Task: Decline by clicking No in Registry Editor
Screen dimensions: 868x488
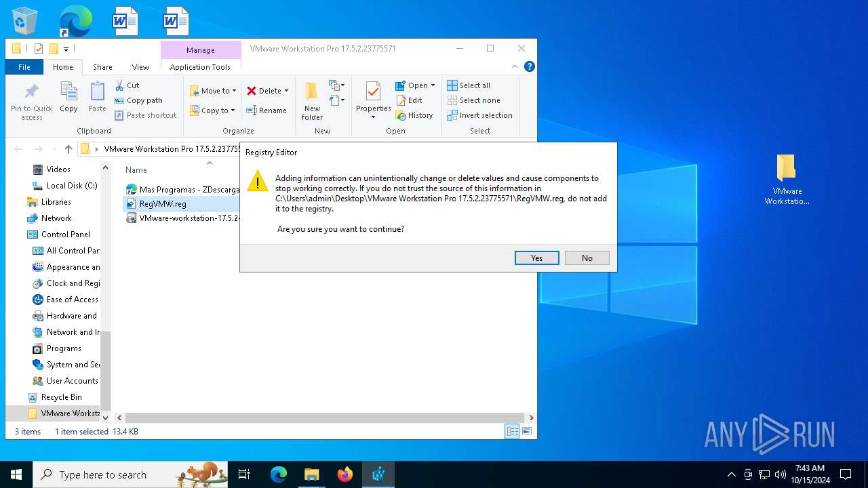Action: [587, 258]
